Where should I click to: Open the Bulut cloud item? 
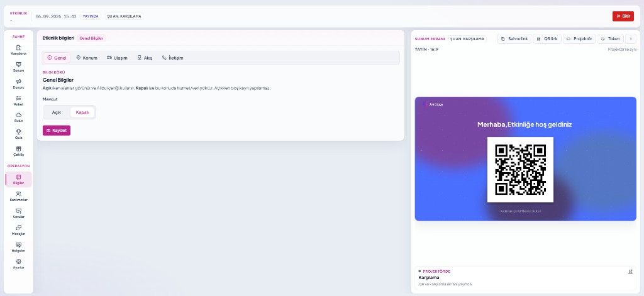pos(18,118)
